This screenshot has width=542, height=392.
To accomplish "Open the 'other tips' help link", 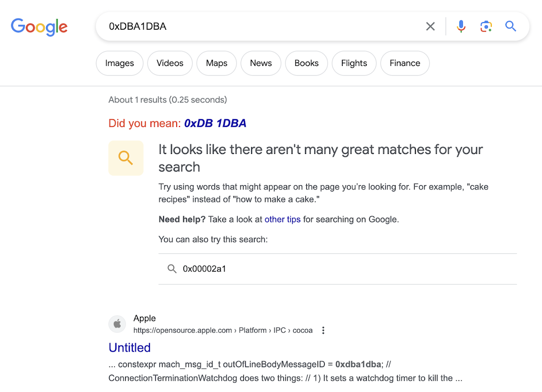I will [283, 219].
